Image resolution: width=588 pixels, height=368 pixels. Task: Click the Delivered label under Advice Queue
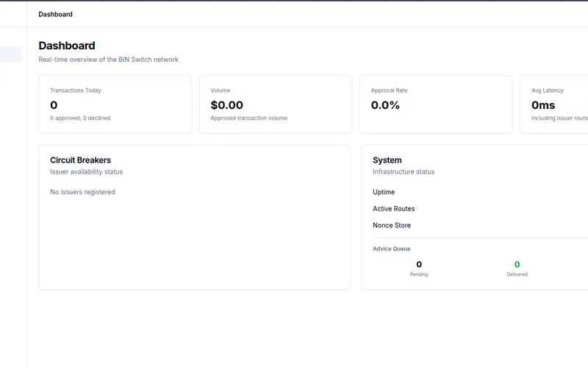point(517,275)
